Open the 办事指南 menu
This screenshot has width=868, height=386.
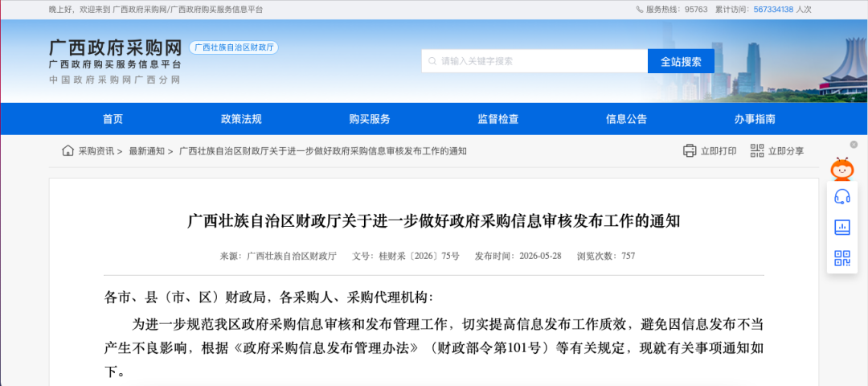click(755, 119)
